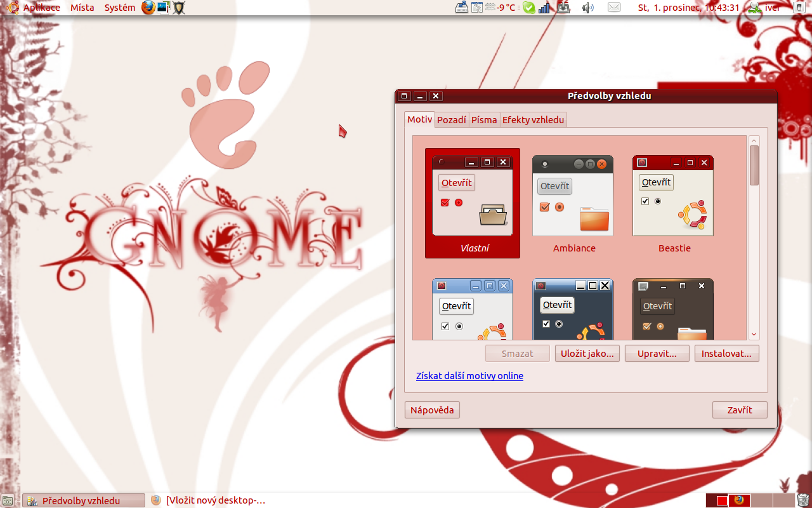This screenshot has height=508, width=812.
Task: Launch Firefox from the top panel
Action: 148,8
